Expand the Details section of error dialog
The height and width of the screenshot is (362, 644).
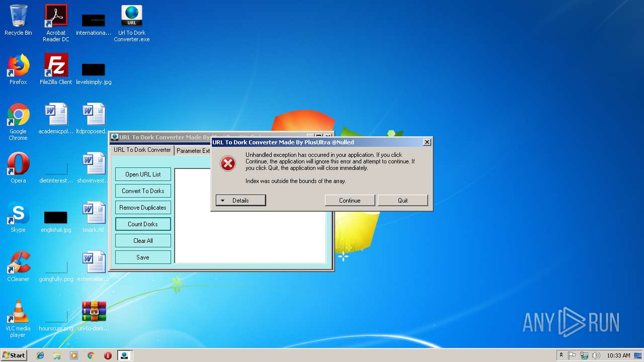click(x=240, y=200)
